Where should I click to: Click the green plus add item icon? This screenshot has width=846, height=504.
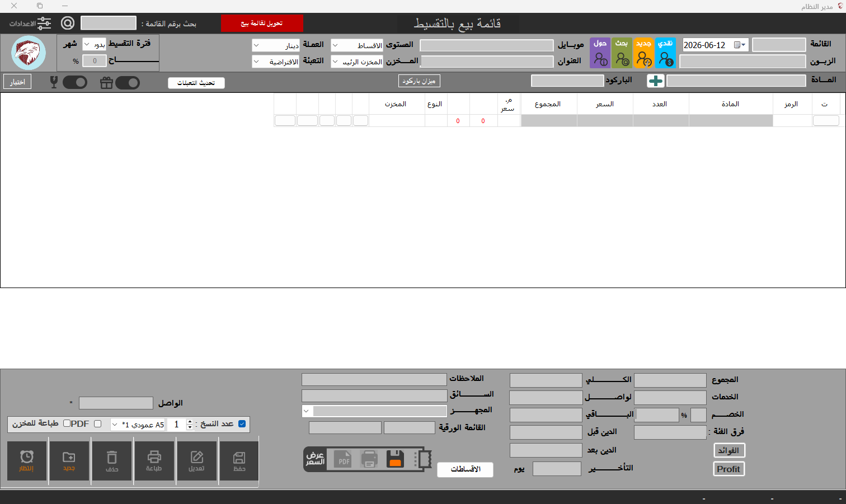(655, 81)
